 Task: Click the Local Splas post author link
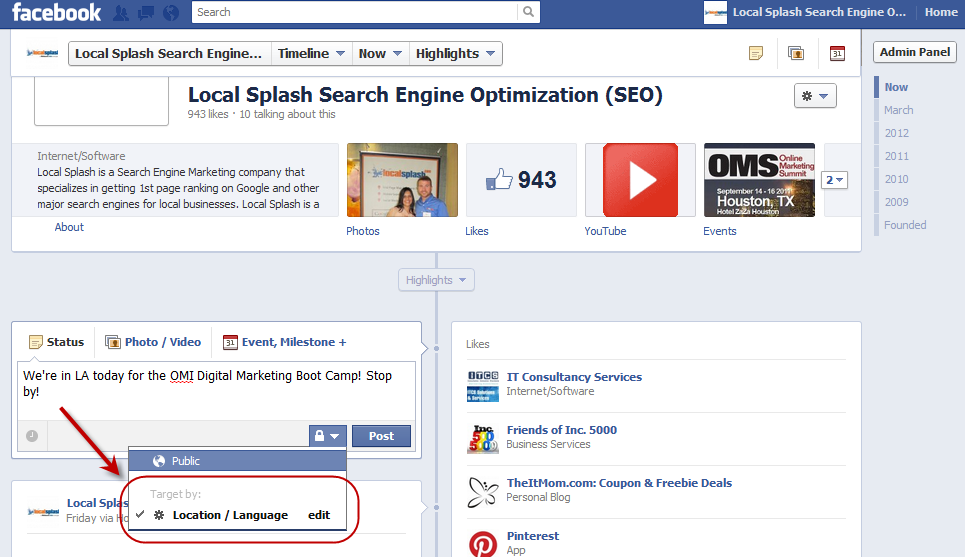point(97,503)
